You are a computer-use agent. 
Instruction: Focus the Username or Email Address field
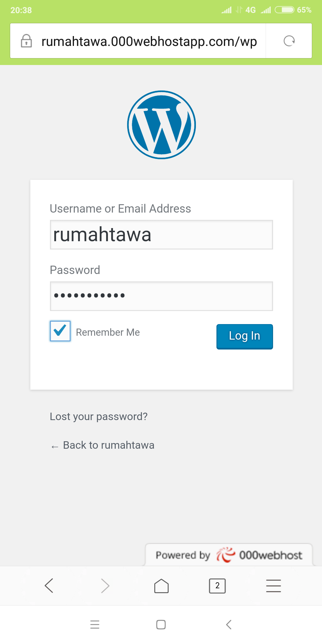(161, 235)
